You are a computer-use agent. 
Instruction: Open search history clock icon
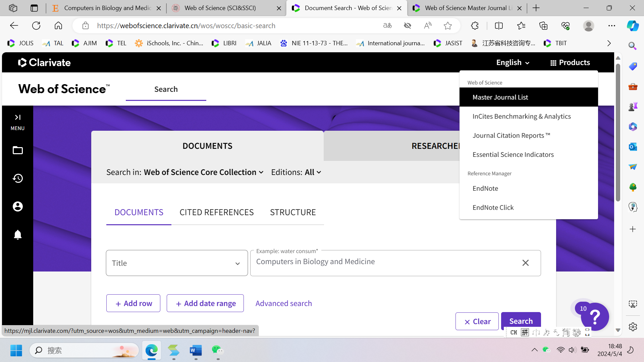coord(17,178)
